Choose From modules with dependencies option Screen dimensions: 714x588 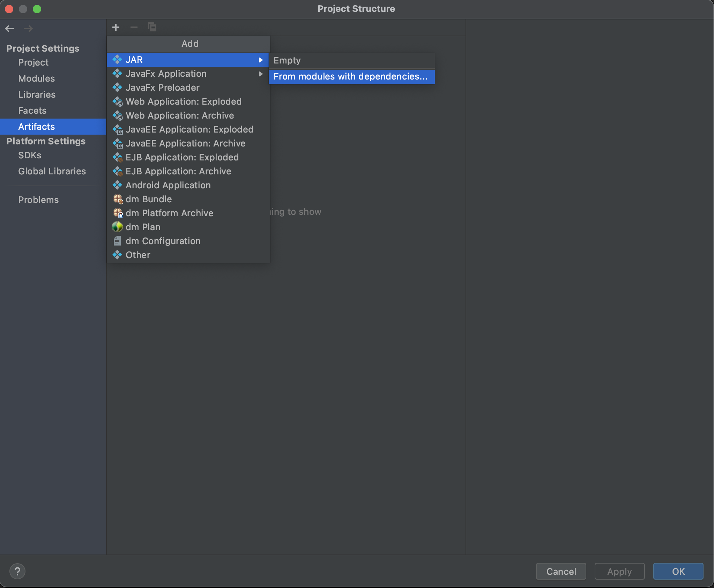[350, 76]
